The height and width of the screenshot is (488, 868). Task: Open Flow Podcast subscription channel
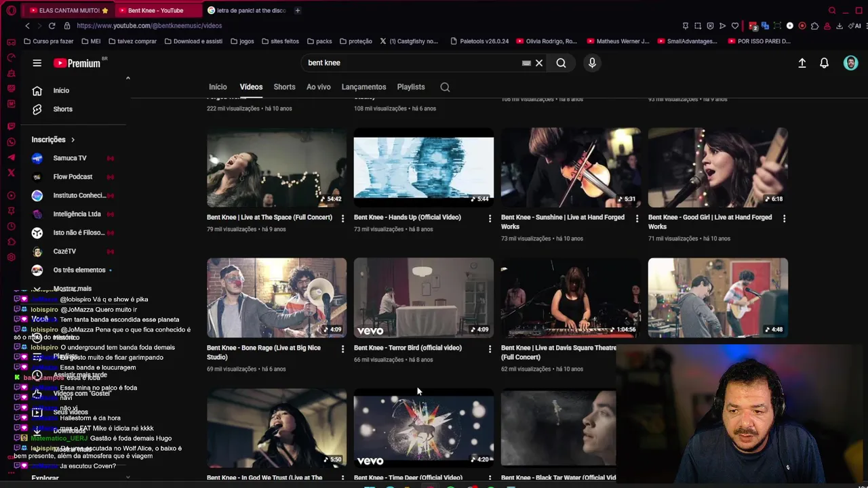click(x=71, y=177)
